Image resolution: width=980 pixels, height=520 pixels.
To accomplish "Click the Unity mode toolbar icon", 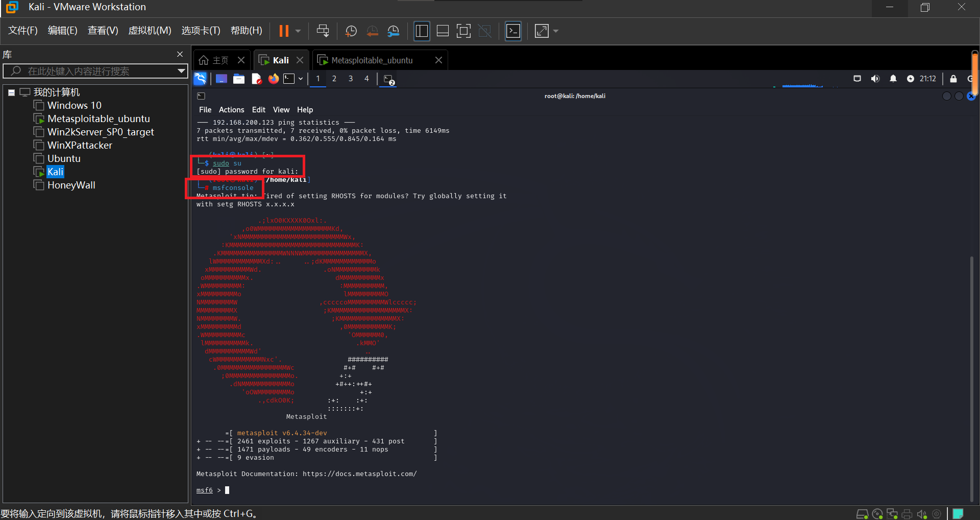I will click(x=484, y=31).
